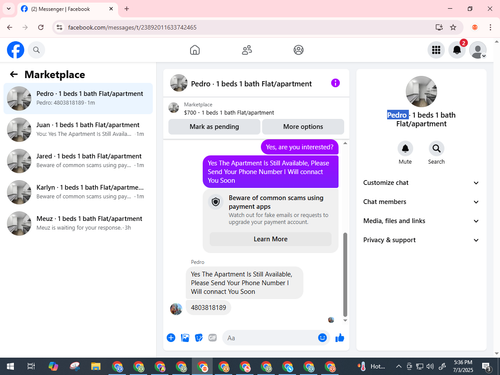
Task: Open the Pedro conversation in the list
Action: point(78,98)
